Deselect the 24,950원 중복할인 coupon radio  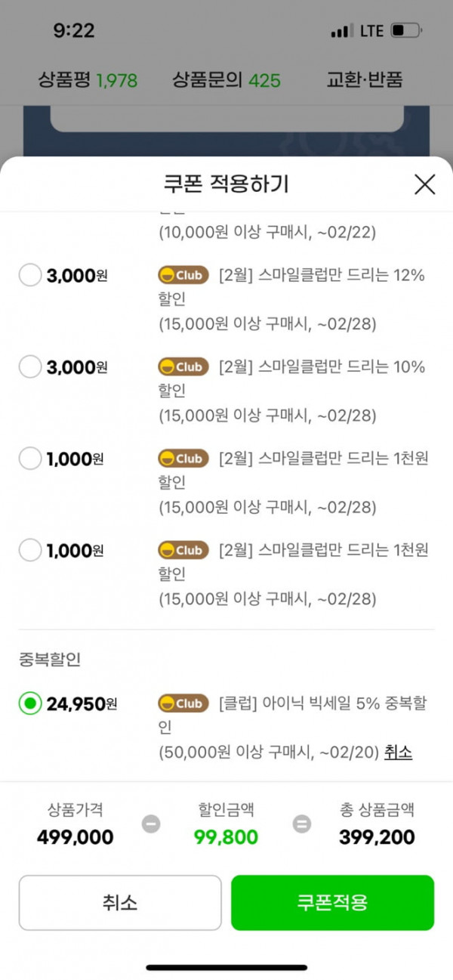tap(30, 703)
